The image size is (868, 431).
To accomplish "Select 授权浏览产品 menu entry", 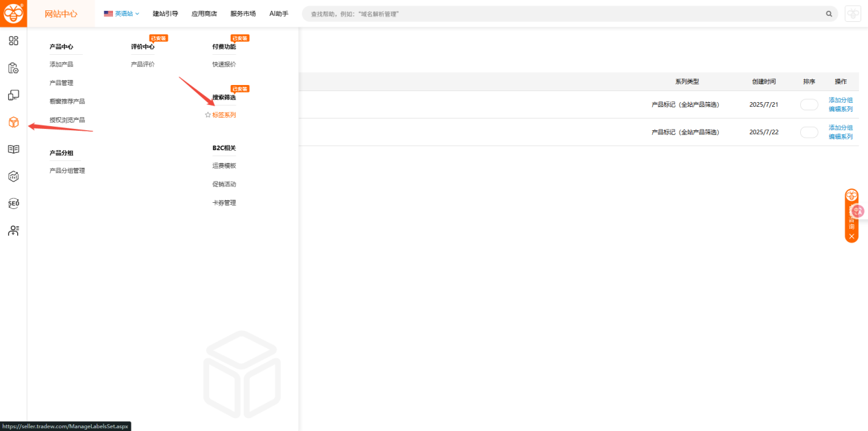I will (x=67, y=120).
